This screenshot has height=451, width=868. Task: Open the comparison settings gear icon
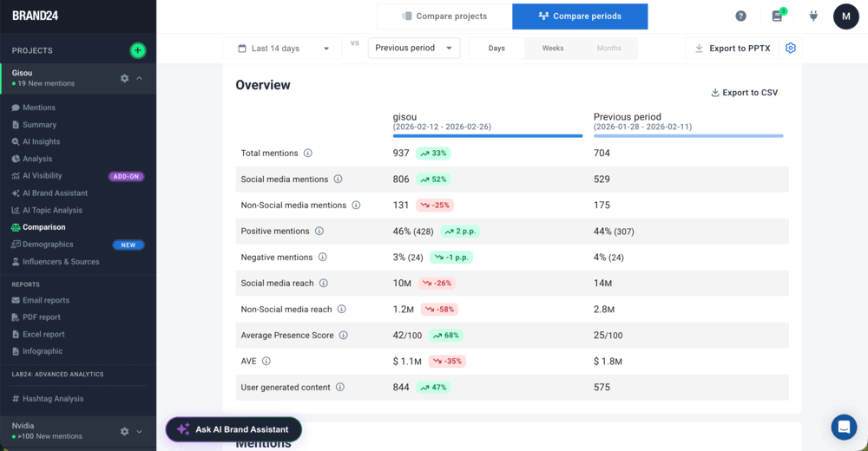(x=790, y=48)
